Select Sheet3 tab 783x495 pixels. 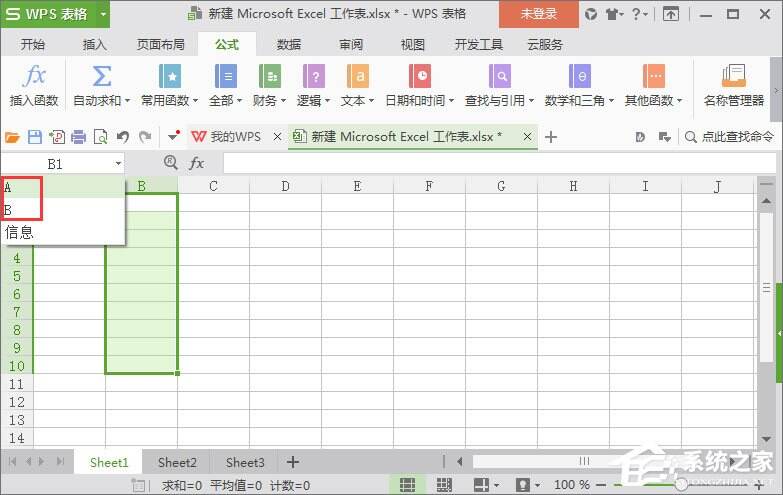245,463
